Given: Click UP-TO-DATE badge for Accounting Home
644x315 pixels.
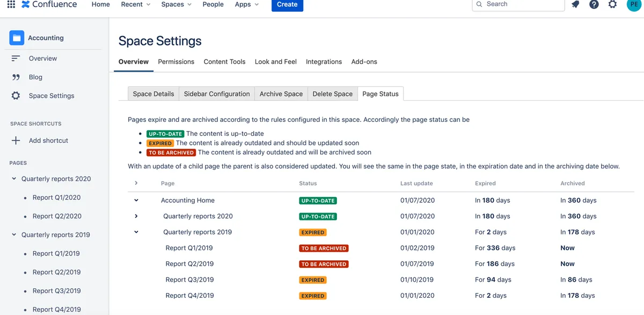Looking at the screenshot, I should (318, 201).
